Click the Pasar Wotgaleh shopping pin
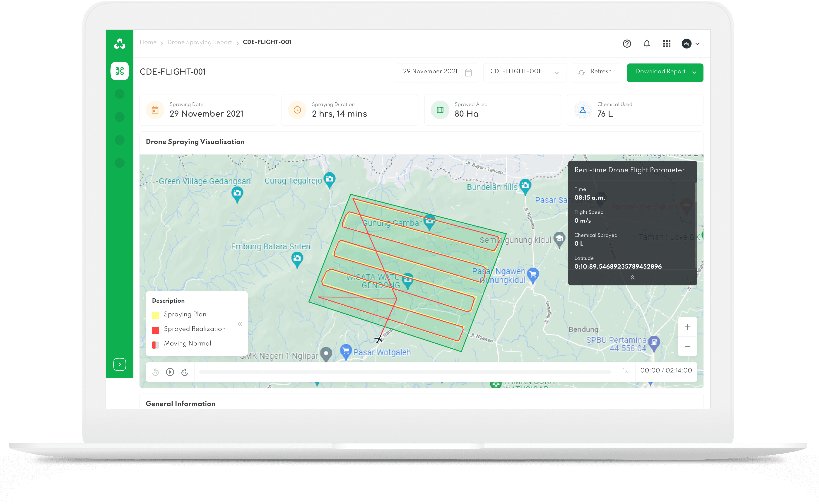The image size is (819, 504). [x=346, y=352]
